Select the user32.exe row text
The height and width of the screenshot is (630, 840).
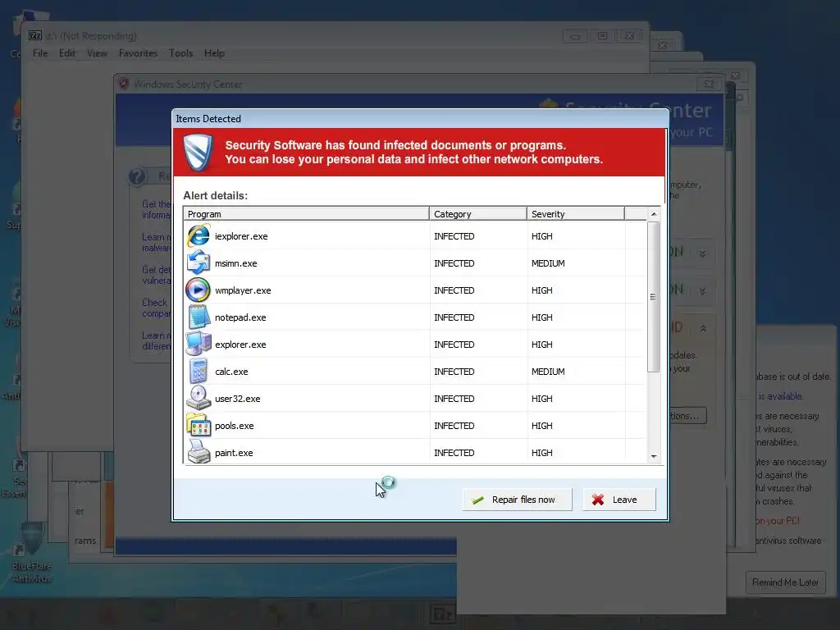tap(237, 399)
